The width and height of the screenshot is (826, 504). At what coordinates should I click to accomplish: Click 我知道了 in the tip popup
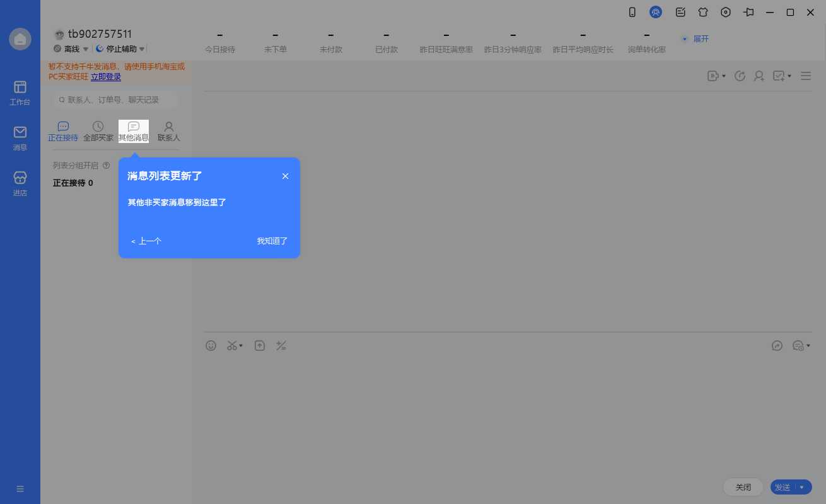pyautogui.click(x=272, y=241)
